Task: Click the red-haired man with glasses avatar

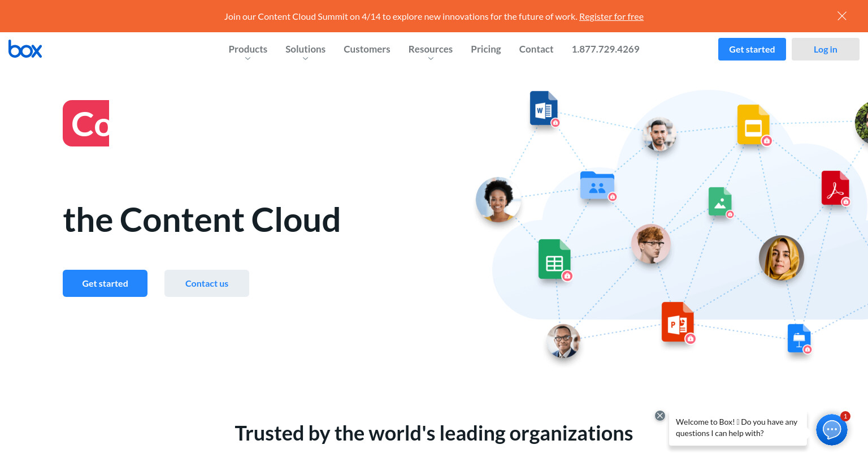Action: point(651,244)
